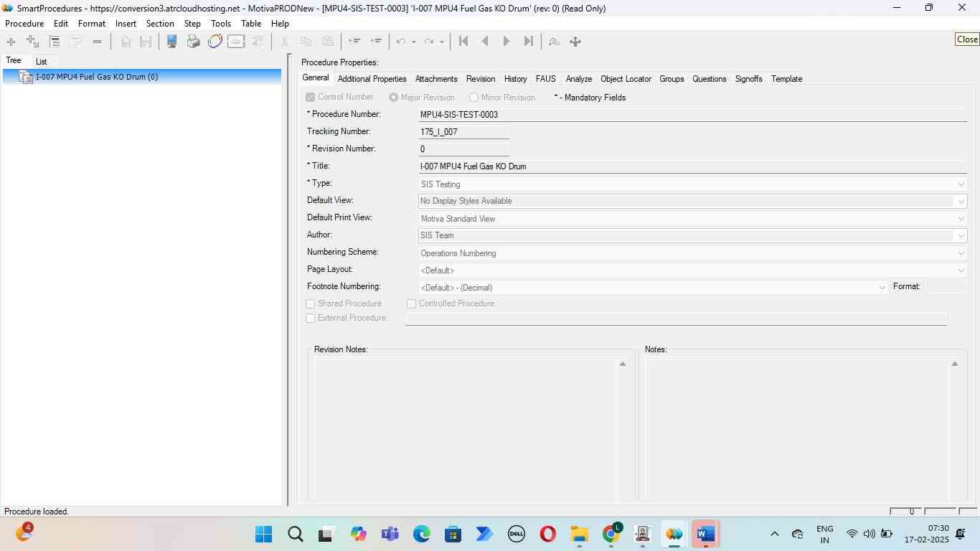980x551 pixels.
Task: Click the Revision Notes scroll up arrow
Action: (x=623, y=364)
